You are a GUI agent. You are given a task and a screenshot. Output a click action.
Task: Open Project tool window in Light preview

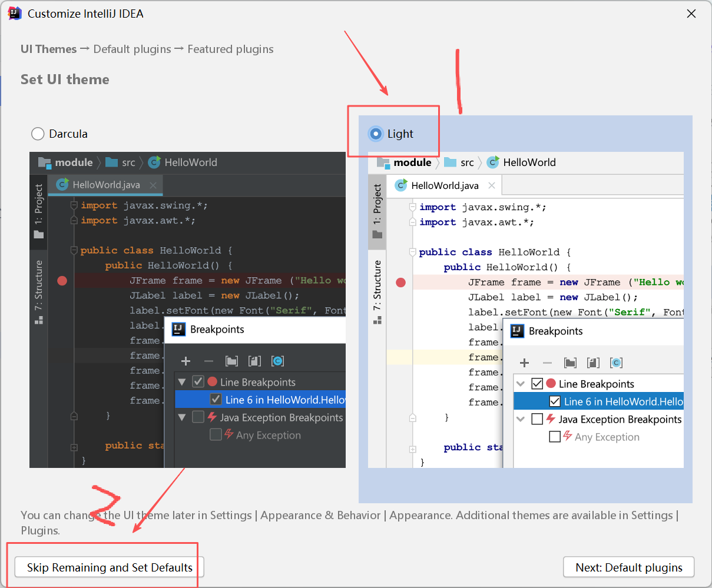(377, 212)
